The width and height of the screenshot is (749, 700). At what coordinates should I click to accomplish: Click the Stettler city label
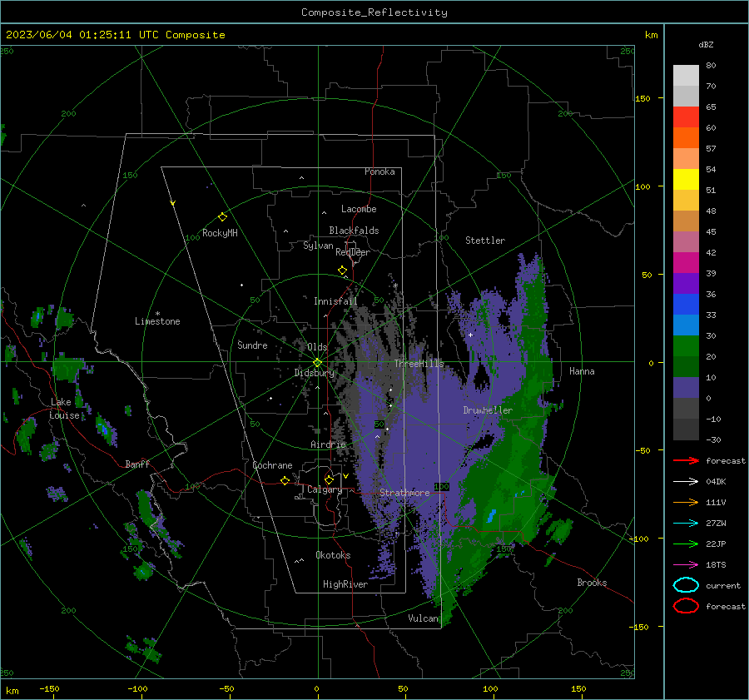point(485,241)
